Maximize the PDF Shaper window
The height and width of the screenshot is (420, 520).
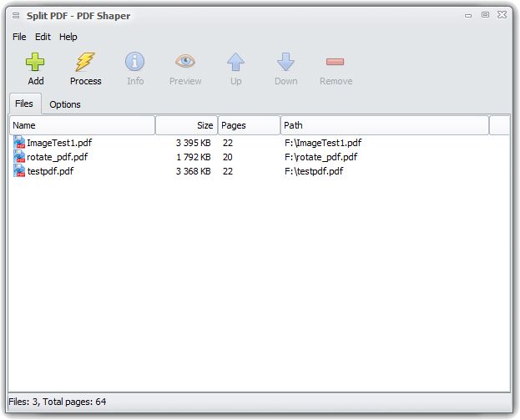point(485,14)
